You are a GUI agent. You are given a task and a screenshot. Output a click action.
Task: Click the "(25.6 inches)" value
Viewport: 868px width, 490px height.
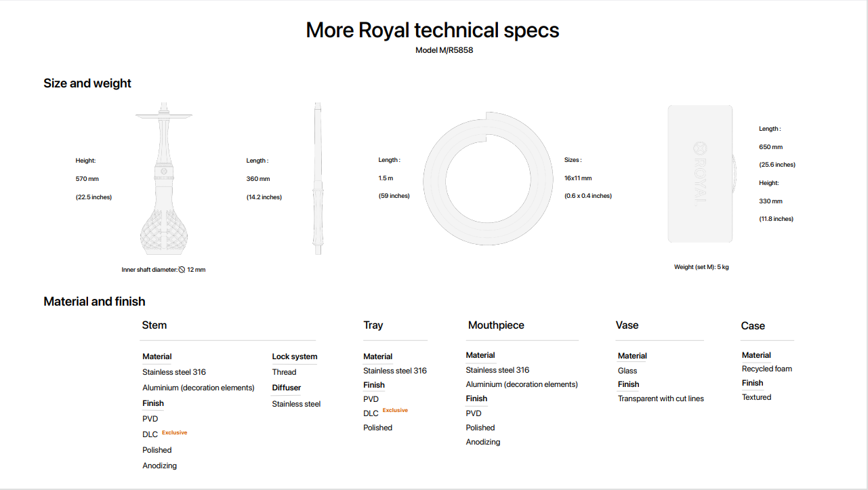coord(777,165)
